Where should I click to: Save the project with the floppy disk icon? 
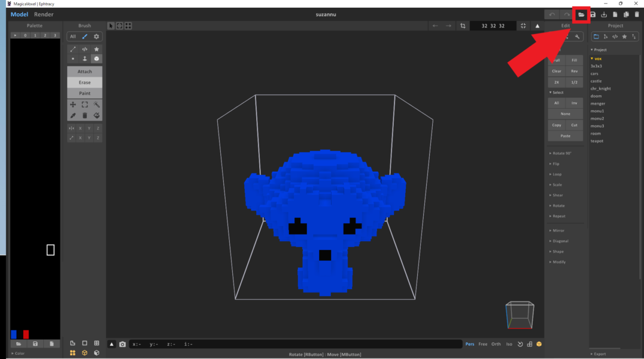point(593,14)
